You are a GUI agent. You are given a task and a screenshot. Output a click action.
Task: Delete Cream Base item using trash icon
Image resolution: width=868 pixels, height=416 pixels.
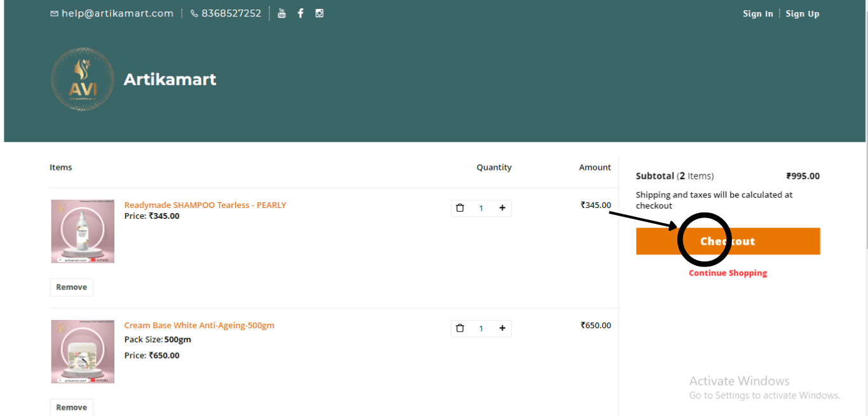(461, 328)
